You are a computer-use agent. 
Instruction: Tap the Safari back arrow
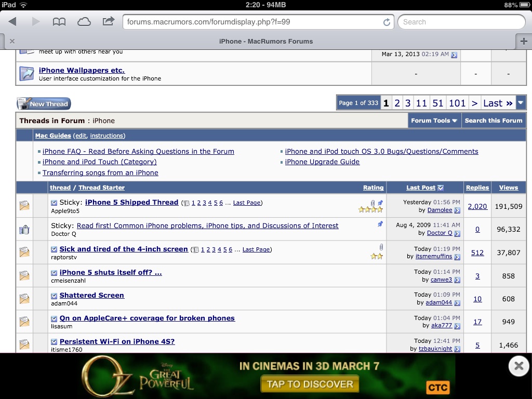point(12,22)
